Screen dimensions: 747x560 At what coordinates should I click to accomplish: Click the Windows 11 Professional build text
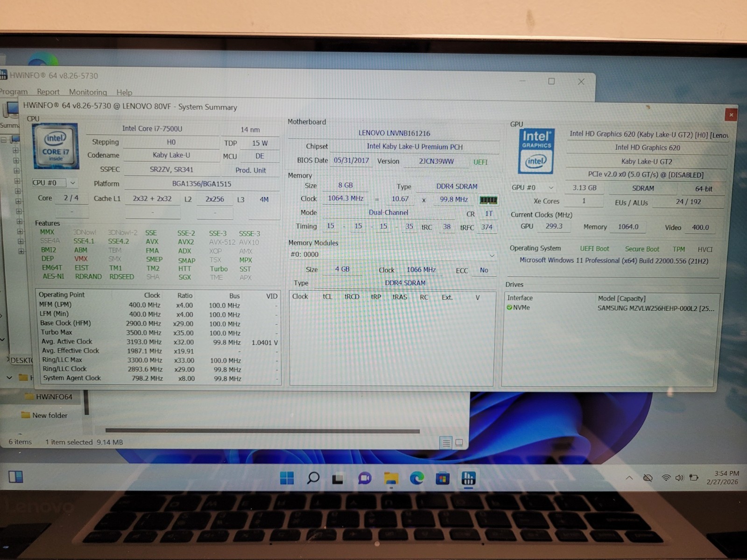(x=614, y=261)
